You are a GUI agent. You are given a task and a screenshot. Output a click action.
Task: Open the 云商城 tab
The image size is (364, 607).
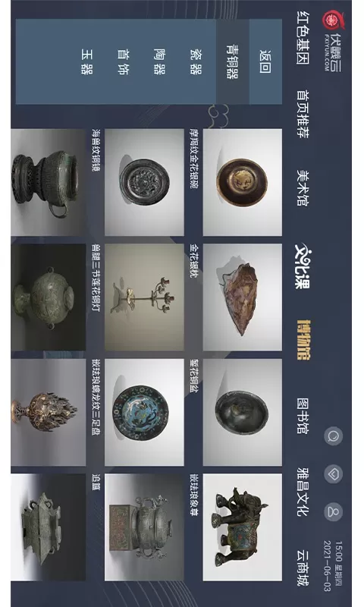coord(303,568)
